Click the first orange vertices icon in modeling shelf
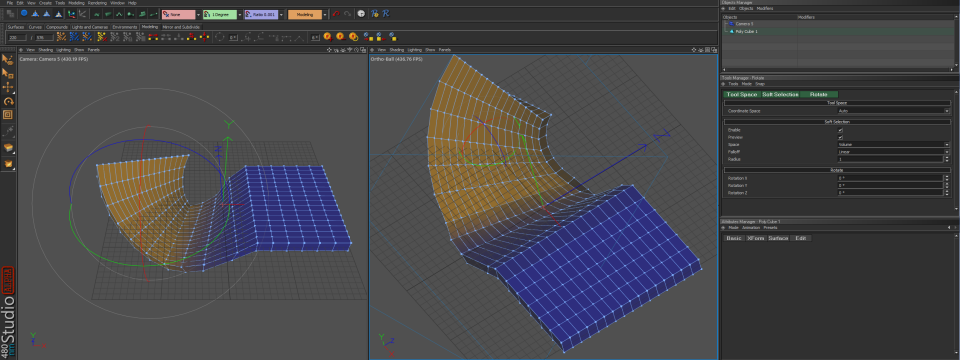Screen dimensions: 960x360 tap(61, 37)
